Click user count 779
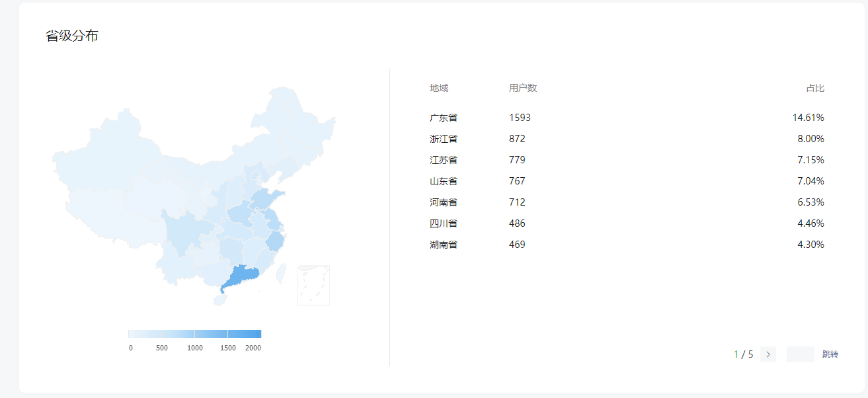The image size is (868, 398). coord(517,160)
